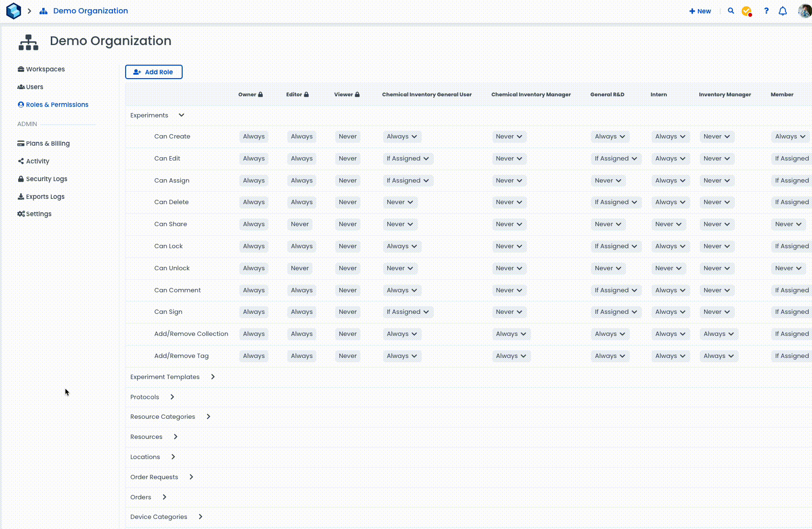
Task: Click the Intern column header
Action: tap(659, 94)
